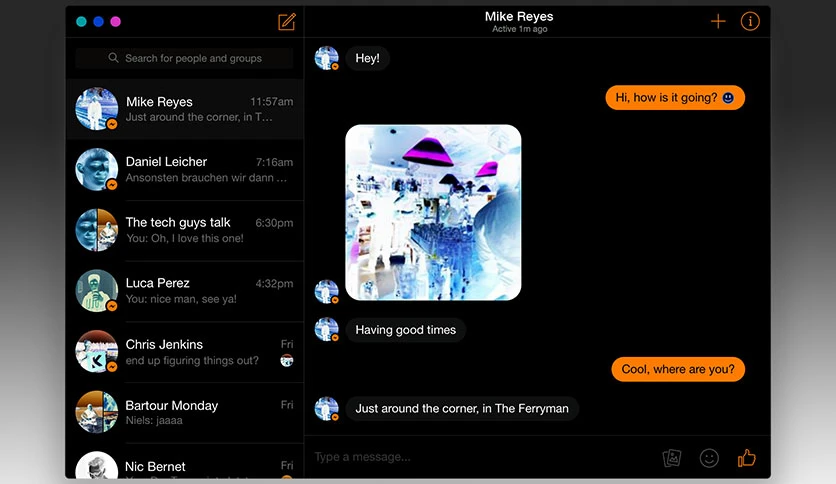Click Bartour Monday group avatar

click(x=97, y=413)
